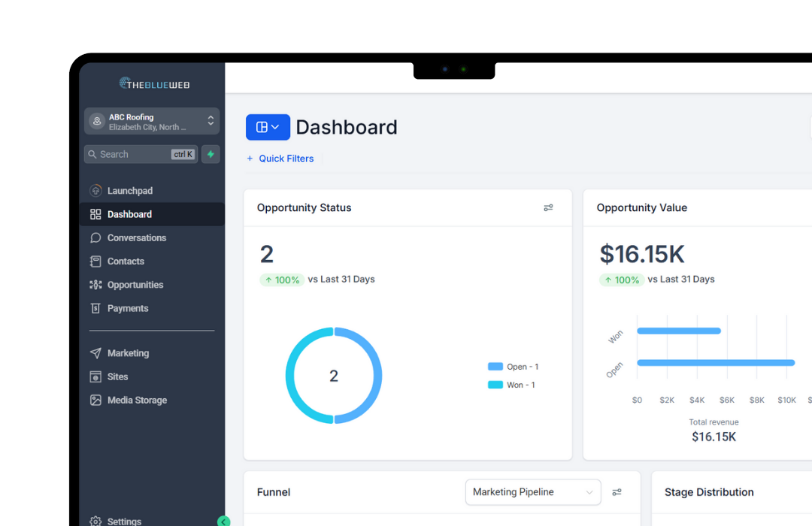This screenshot has width=812, height=526.
Task: Click the Funnel widget title
Action: (274, 492)
